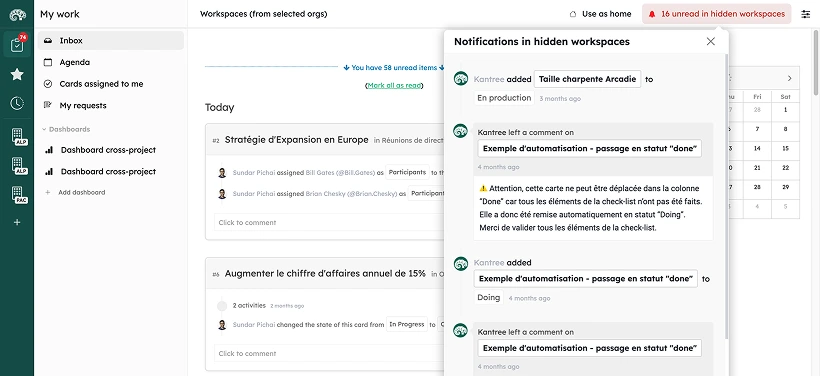Expand 2 activities in Augmenter card
The width and height of the screenshot is (820, 376).
click(249, 305)
